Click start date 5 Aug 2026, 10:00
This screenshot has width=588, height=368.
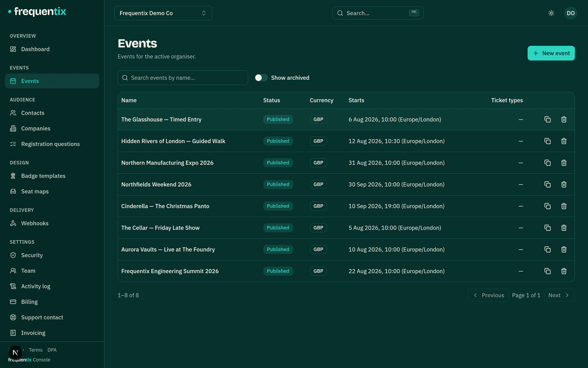(x=395, y=228)
